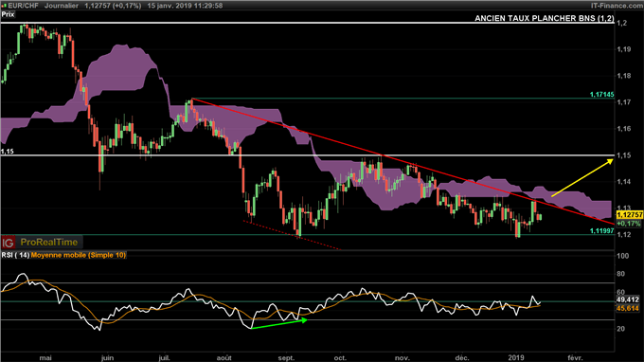The width and height of the screenshot is (644, 362).
Task: Click the oct. label on time axis
Action: [340, 358]
